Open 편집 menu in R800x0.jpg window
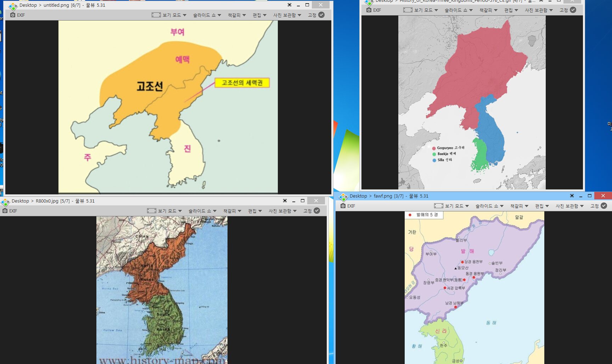Screen dimensions: 612x364 [255, 211]
